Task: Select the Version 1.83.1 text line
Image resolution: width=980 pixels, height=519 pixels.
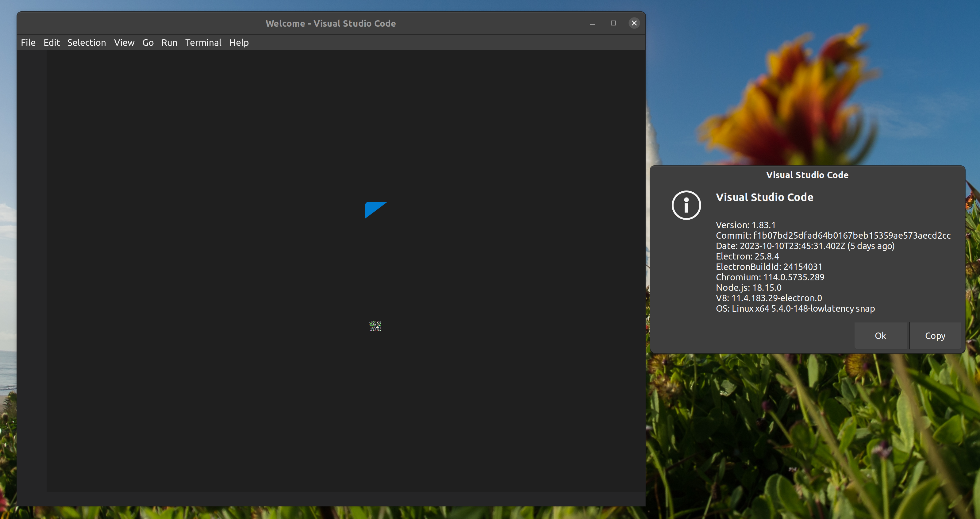Action: pos(745,225)
